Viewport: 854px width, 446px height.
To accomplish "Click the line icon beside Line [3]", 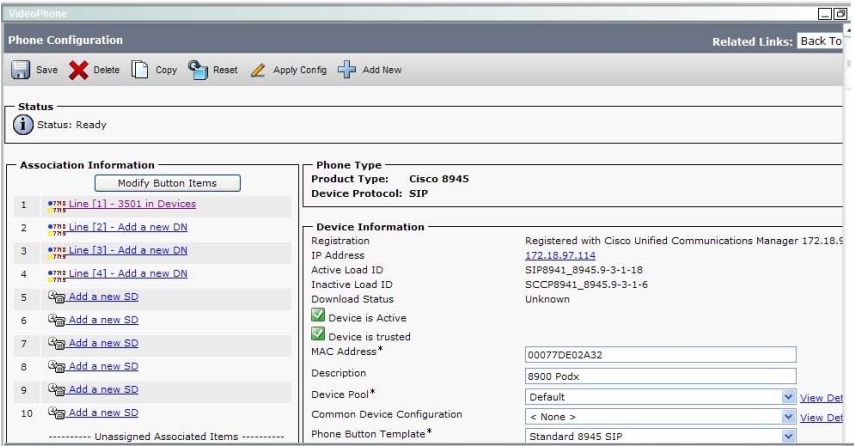I will click(57, 252).
